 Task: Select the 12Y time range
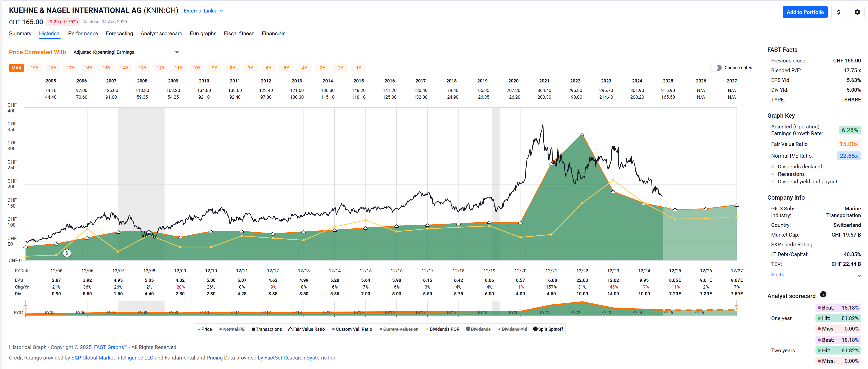tap(160, 68)
